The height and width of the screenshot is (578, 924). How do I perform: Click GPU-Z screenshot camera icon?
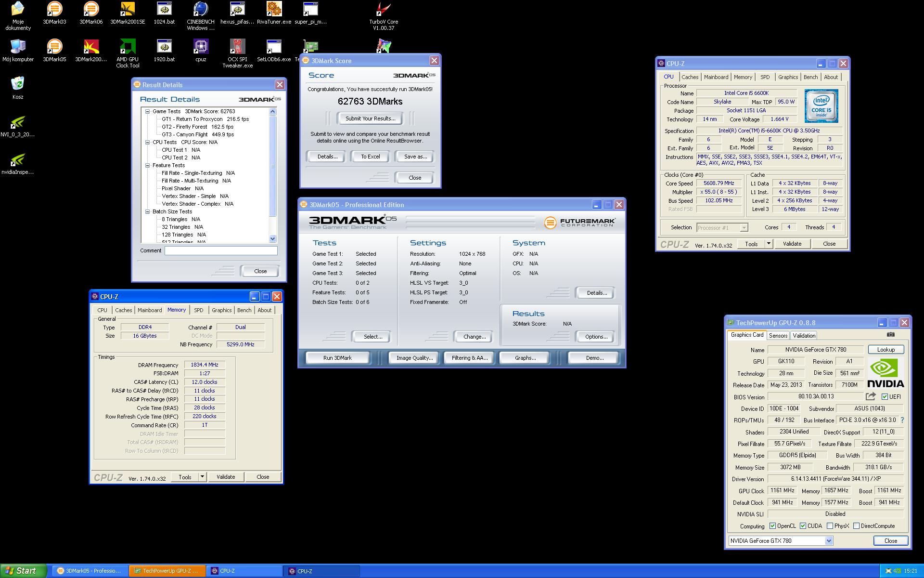pos(891,334)
